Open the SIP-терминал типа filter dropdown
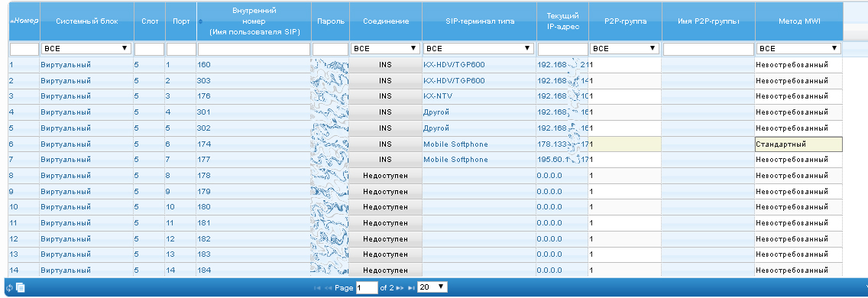Screen dimensions: 868x298 pos(479,49)
